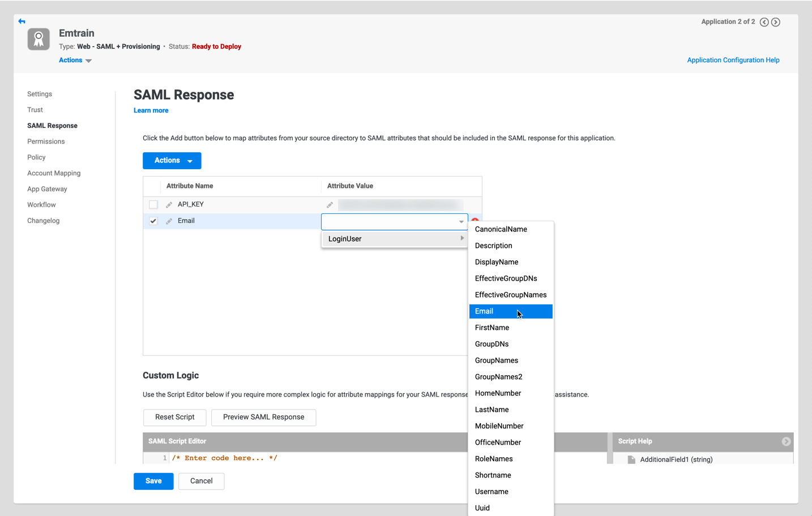Viewport: 812px width, 516px height.
Task: Click pencil edit icon beside Email attribute
Action: (x=169, y=221)
